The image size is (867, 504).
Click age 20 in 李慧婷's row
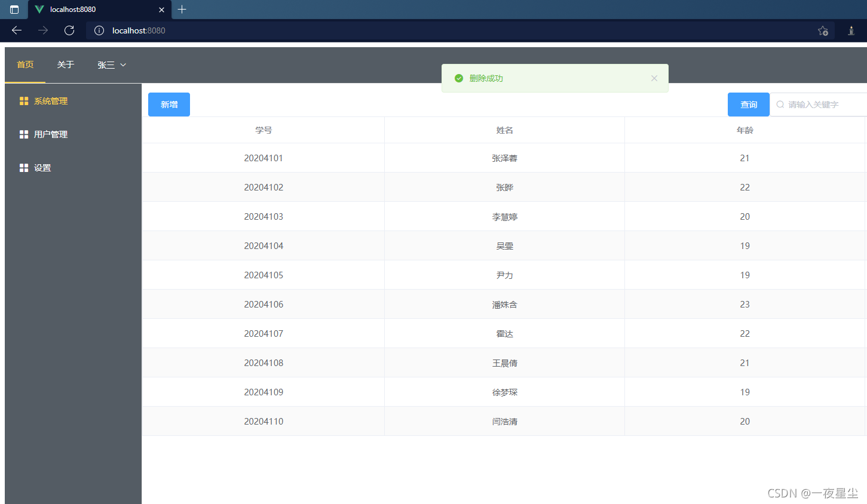745,217
